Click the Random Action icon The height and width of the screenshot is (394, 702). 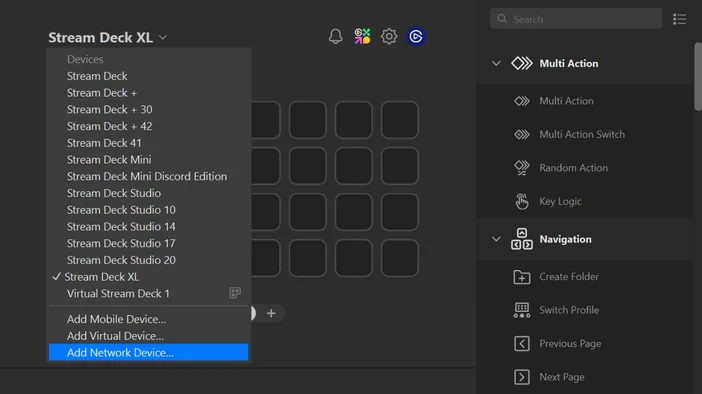[x=522, y=168]
